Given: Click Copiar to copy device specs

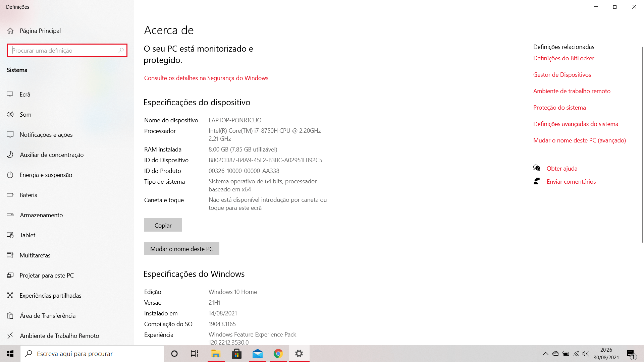Looking at the screenshot, I should [x=163, y=225].
